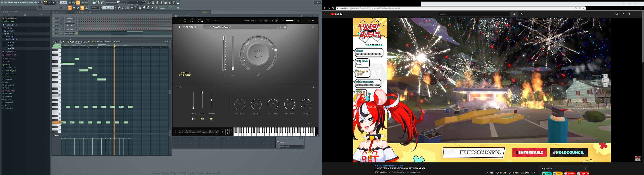Click the question mark help icon

161,3
